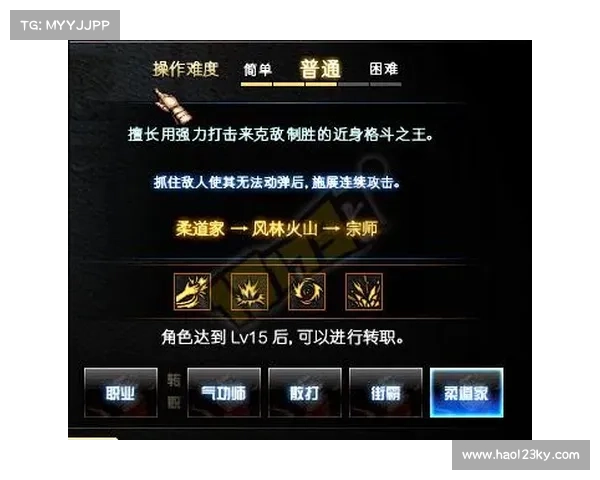Select the rising flame strikes skill icon
The width and height of the screenshot is (600, 480).
(364, 292)
